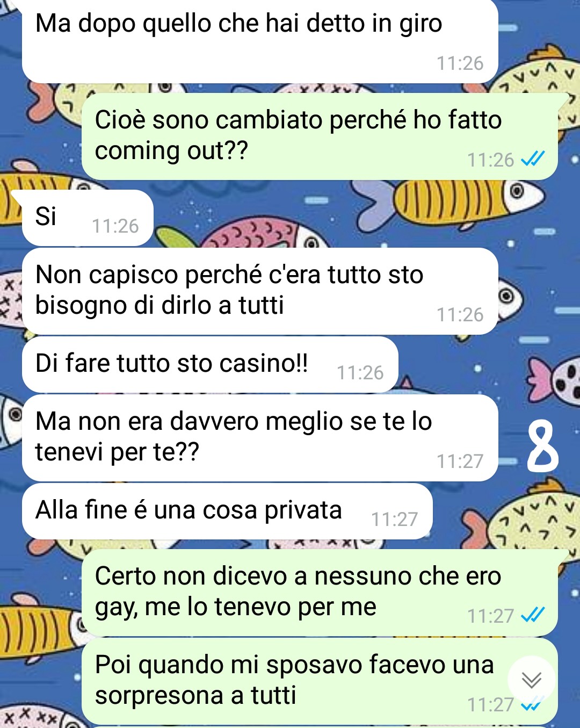The height and width of the screenshot is (728, 580).
Task: Select message 'Non capisco perché c'era tutto sto bisogno'
Action: [260, 291]
